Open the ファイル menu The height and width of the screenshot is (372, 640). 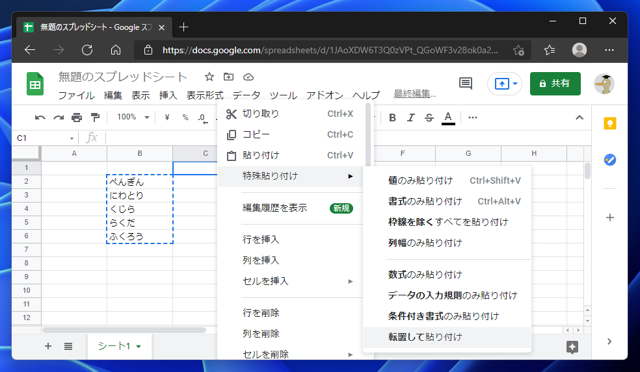click(76, 95)
